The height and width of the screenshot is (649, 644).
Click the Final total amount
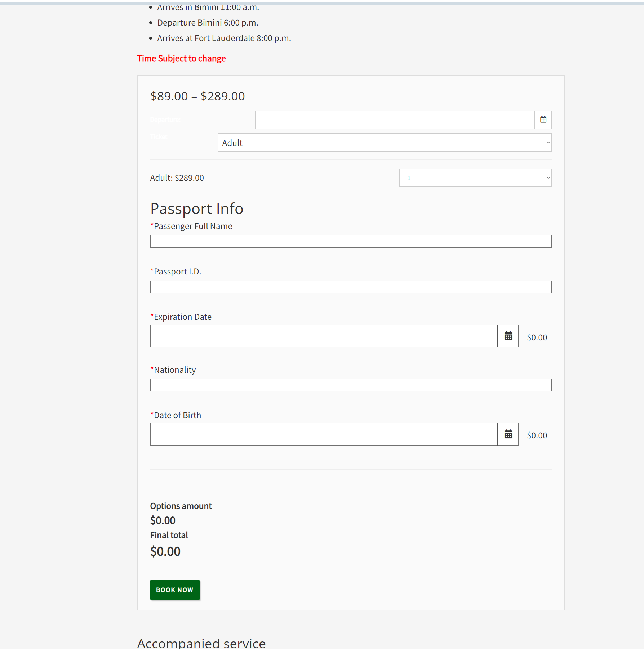165,551
